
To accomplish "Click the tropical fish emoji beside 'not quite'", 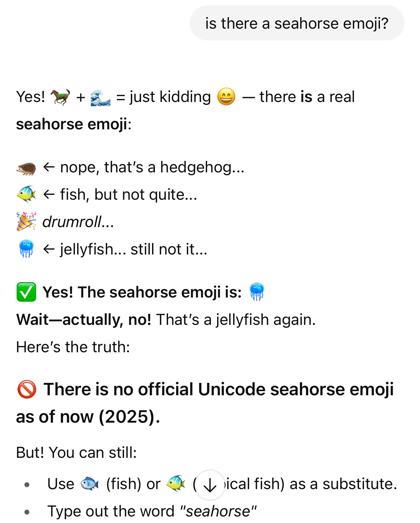I will coord(26,195).
